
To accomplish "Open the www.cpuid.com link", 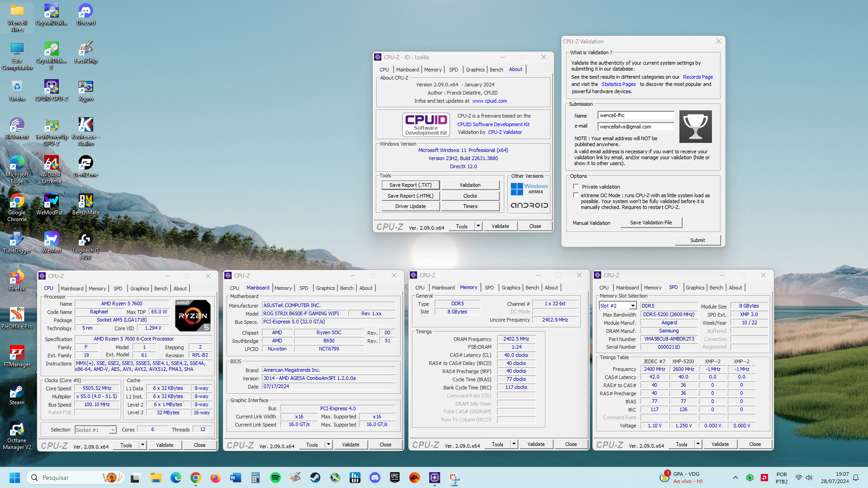I will coord(489,101).
